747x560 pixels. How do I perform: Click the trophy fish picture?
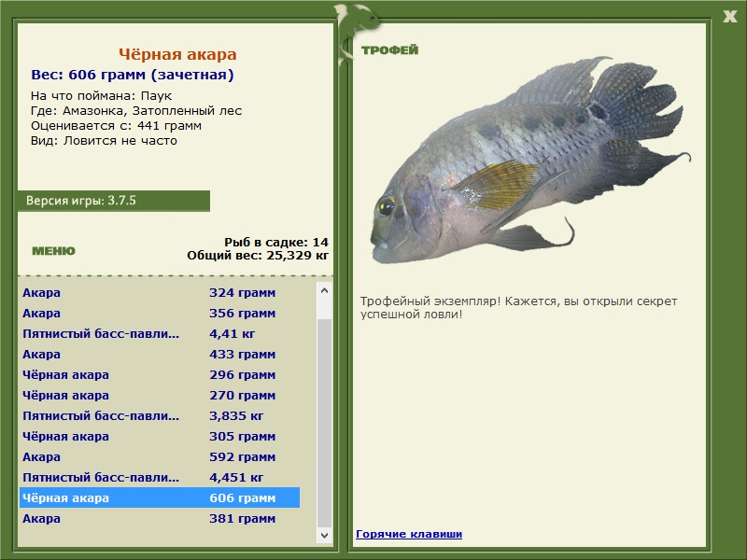(529, 160)
